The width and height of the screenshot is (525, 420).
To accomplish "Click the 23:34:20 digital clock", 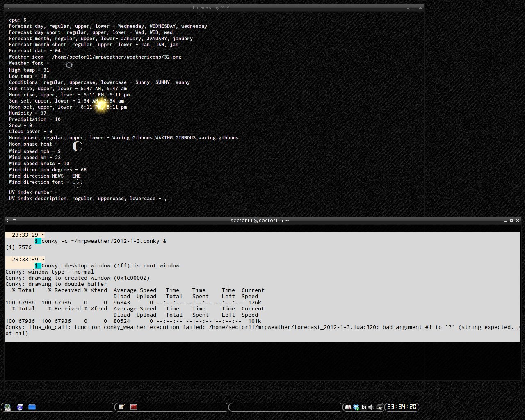I will tap(402, 407).
